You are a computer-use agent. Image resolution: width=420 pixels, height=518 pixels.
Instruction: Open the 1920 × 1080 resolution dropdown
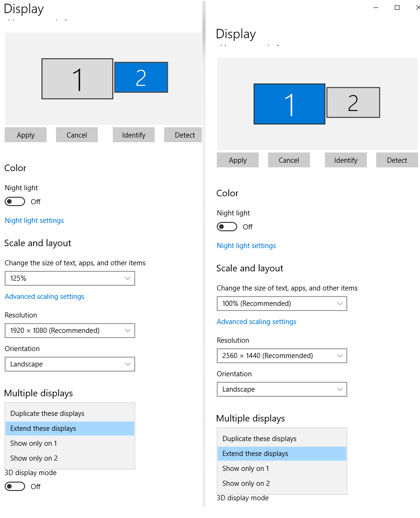pyautogui.click(x=69, y=331)
